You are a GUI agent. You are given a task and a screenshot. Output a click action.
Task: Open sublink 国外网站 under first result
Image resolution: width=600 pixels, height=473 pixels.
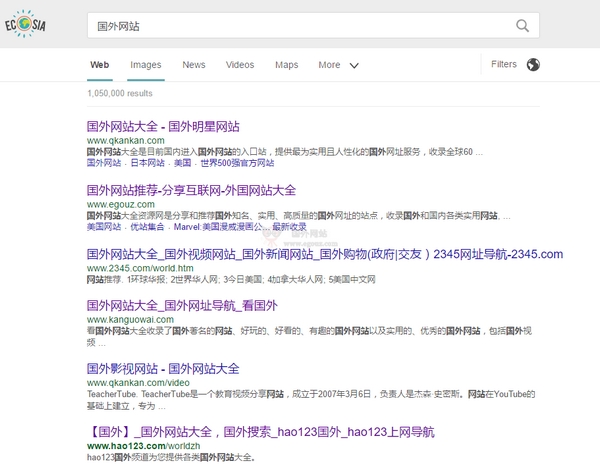coord(104,163)
